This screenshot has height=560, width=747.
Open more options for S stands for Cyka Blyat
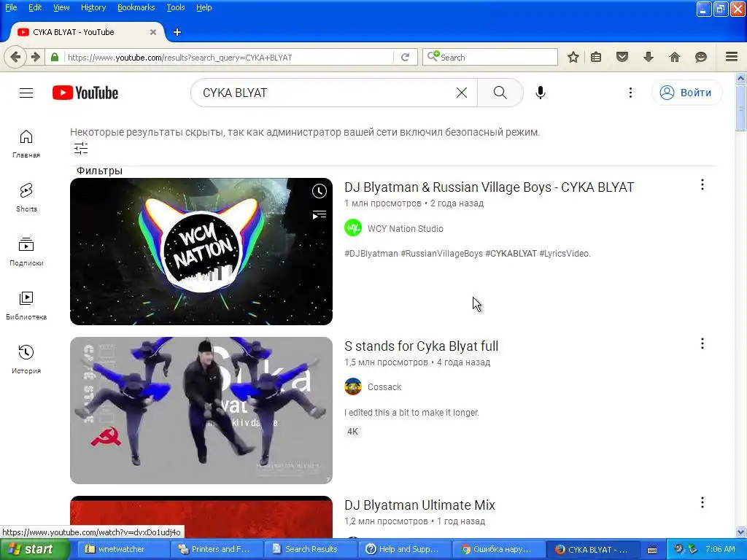(x=703, y=344)
